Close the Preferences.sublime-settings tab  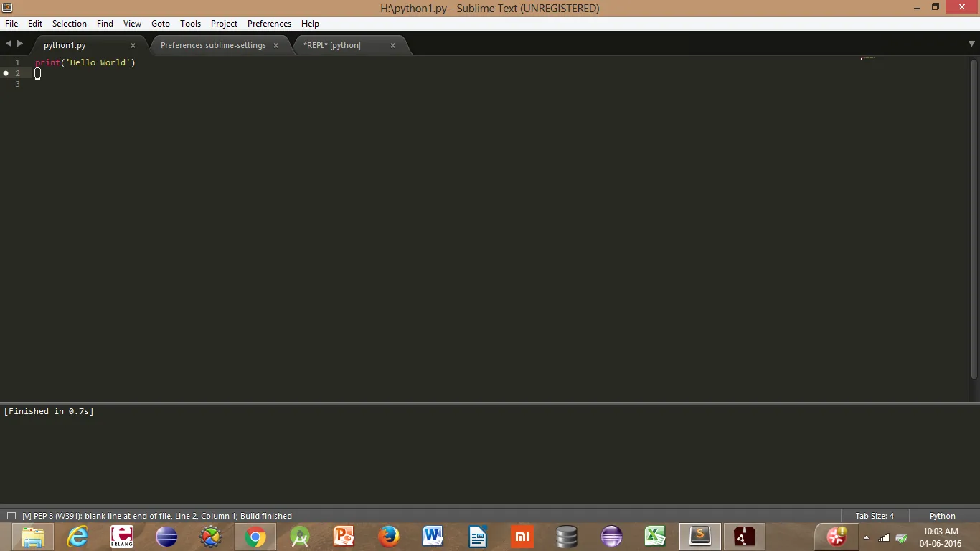(x=275, y=45)
